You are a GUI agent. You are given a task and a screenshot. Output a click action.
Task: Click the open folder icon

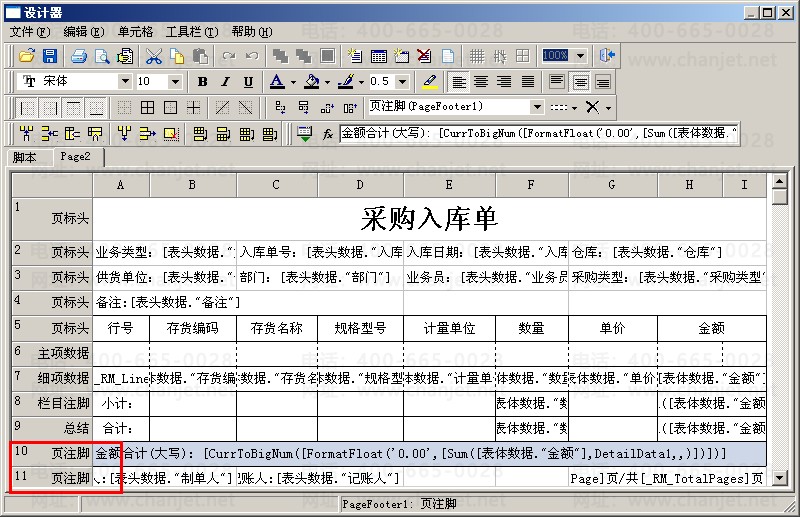27,56
